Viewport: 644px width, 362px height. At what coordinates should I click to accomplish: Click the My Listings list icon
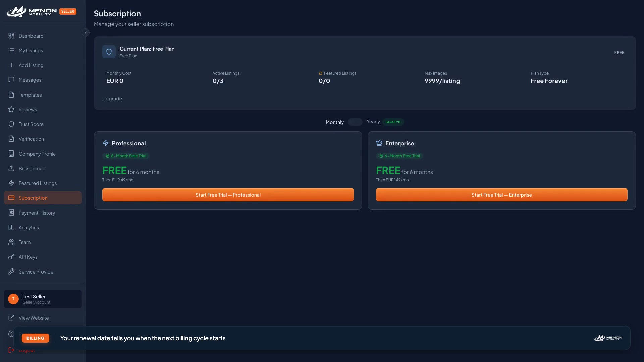(11, 50)
